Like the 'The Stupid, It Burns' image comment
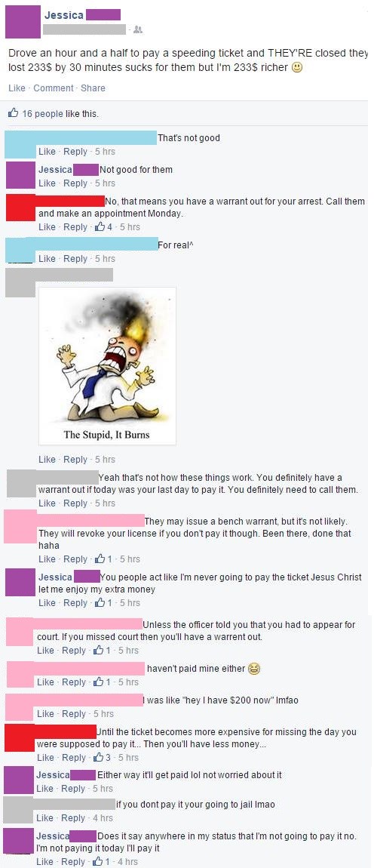Screen dimensions: 374x868 tap(47, 460)
